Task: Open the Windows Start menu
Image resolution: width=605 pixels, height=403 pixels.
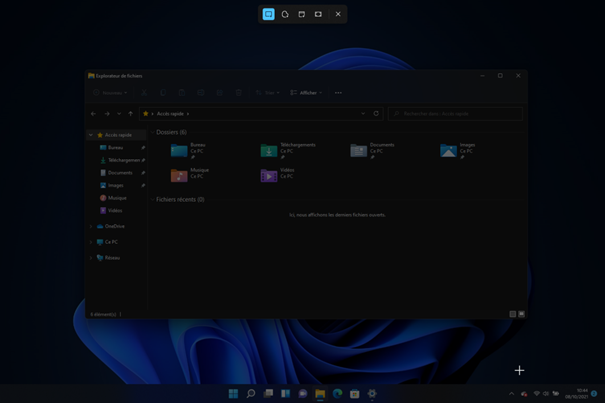Action: click(x=233, y=394)
